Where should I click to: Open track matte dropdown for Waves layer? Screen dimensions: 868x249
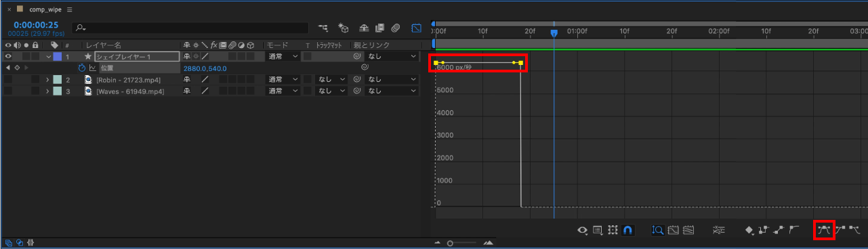pos(332,91)
